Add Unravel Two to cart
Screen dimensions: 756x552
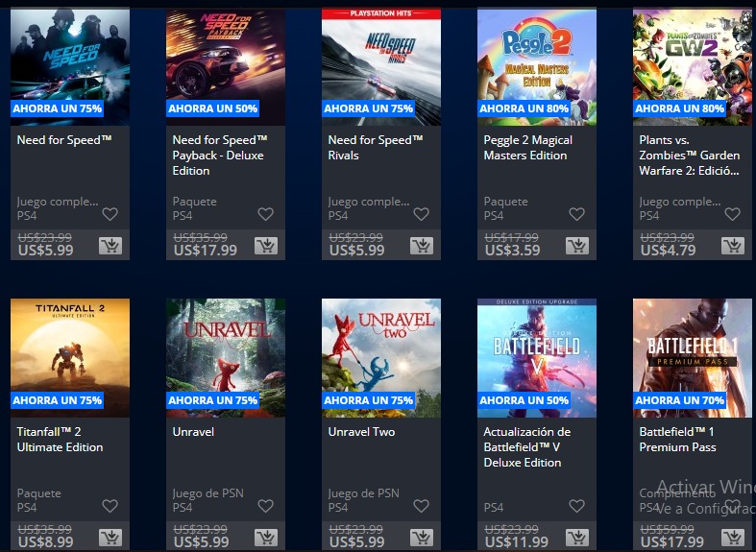pos(422,538)
